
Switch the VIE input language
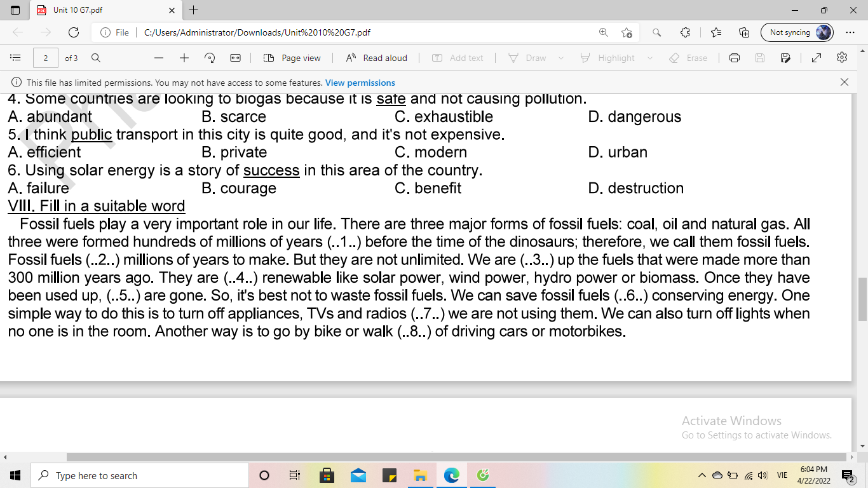tap(782, 475)
